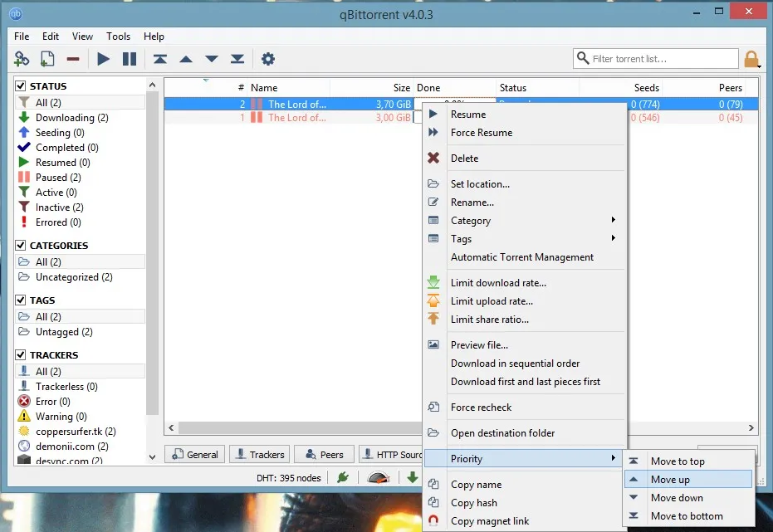Click the Pause icon in toolbar
This screenshot has width=773, height=532.
(x=130, y=59)
